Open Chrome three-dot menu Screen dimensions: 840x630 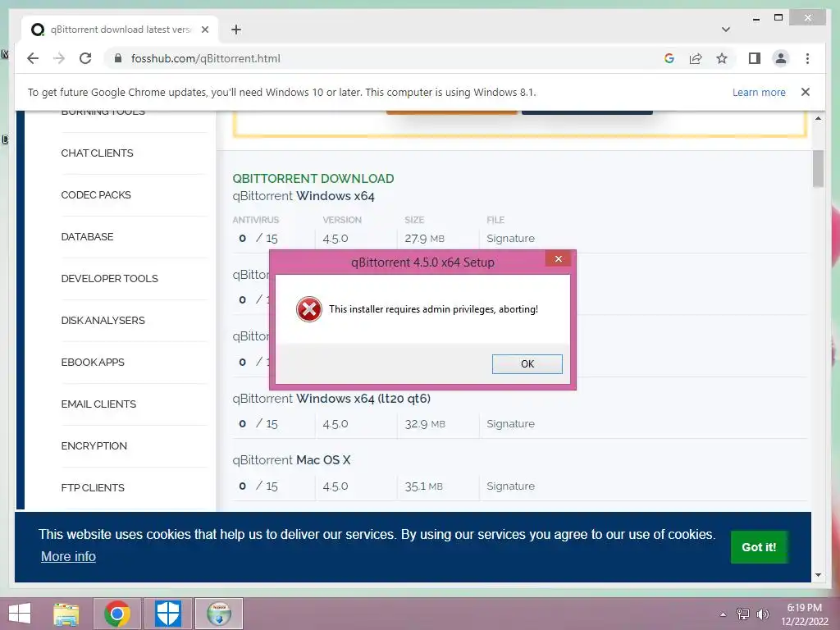coord(807,58)
